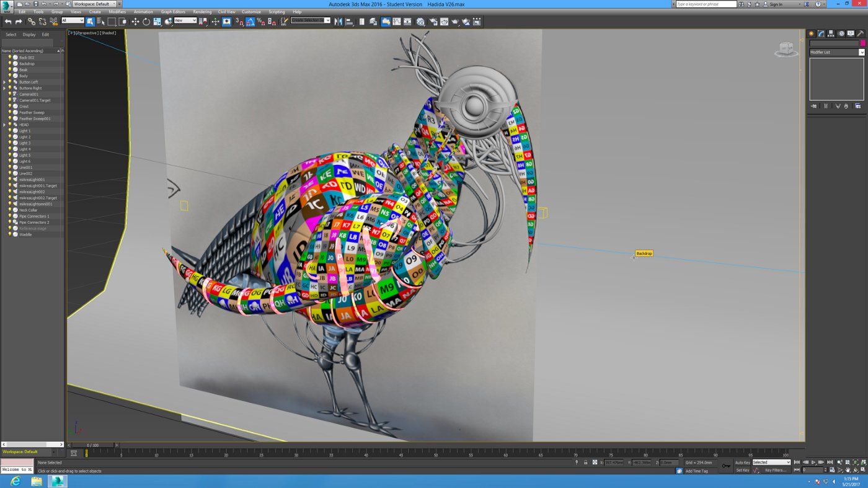Click the Redo arrow in main toolbar
Viewport: 868px width, 488px height.
click(18, 22)
